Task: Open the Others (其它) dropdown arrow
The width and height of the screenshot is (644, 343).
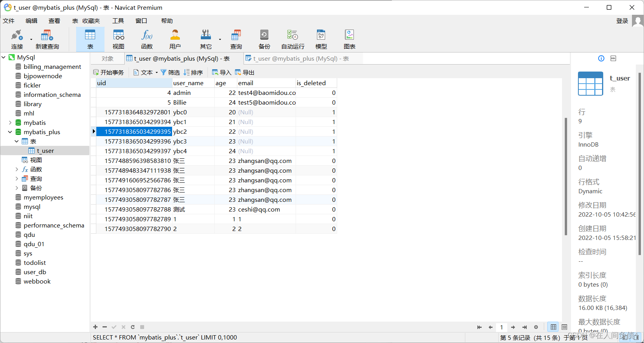Action: (220, 39)
